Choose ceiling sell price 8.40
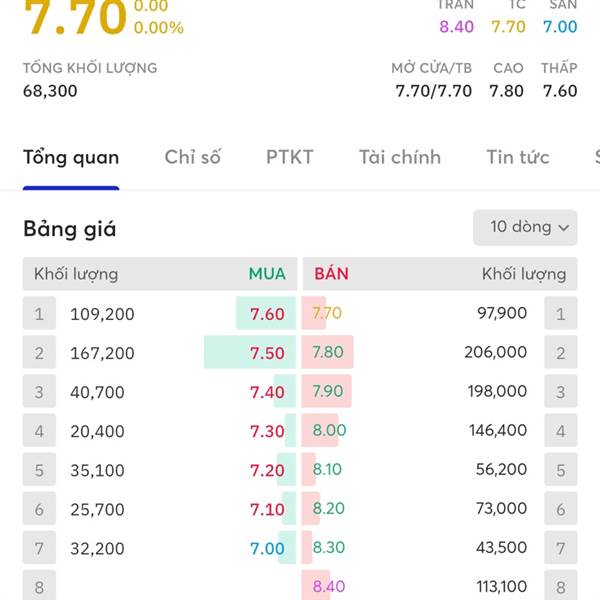600x600 pixels. (329, 587)
